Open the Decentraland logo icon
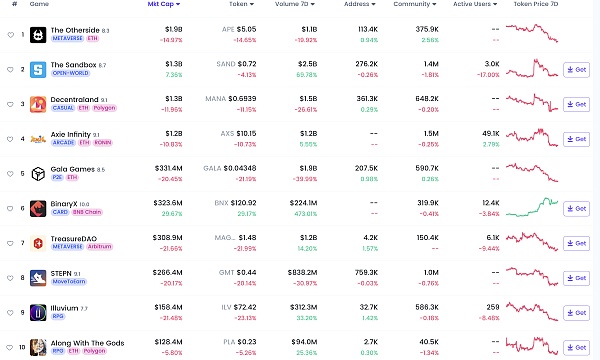The width and height of the screenshot is (600, 360). click(x=38, y=104)
